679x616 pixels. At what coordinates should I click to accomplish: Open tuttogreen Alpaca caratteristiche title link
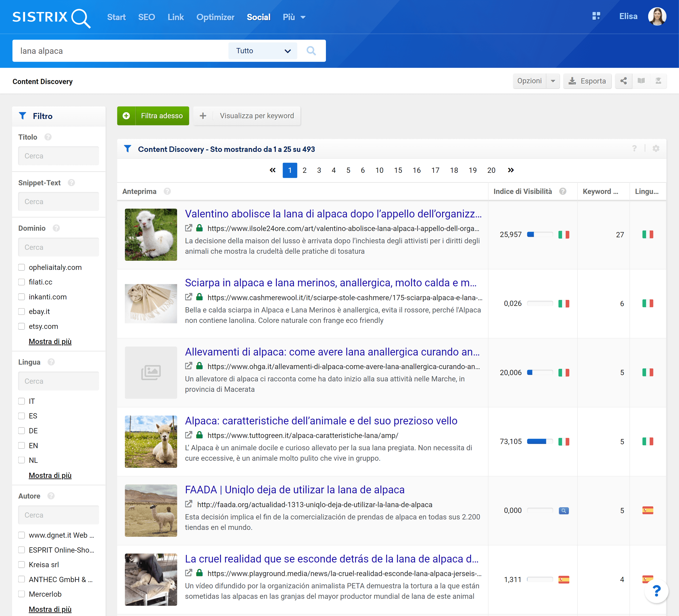(x=321, y=421)
